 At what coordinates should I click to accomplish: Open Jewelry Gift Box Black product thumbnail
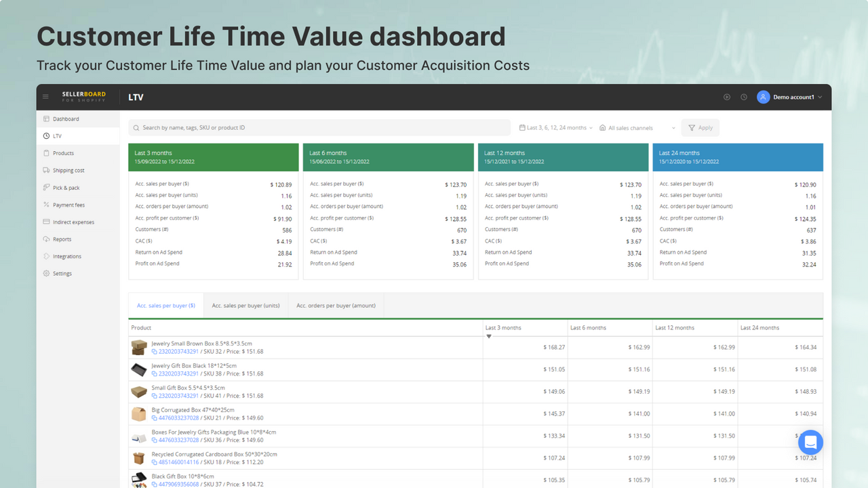(x=139, y=369)
